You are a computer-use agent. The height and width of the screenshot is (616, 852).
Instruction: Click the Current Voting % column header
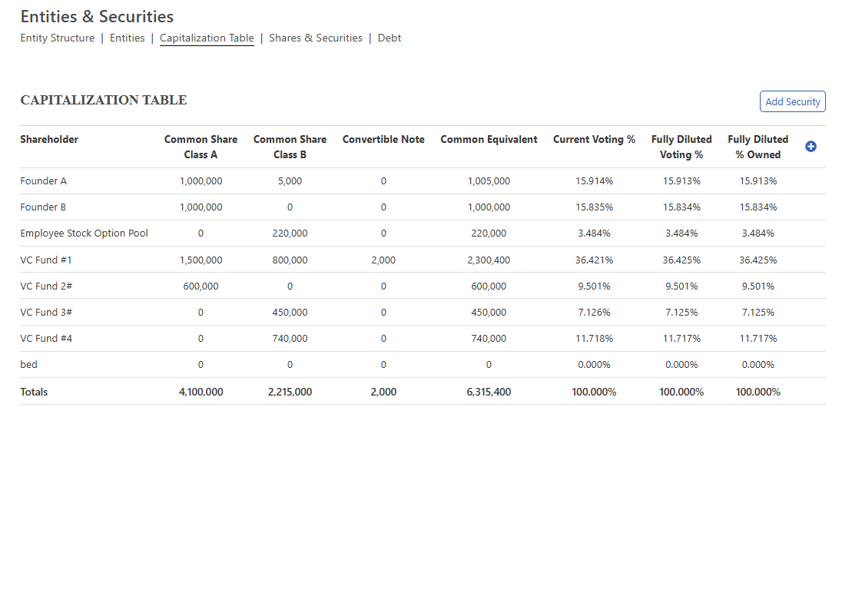pos(594,140)
